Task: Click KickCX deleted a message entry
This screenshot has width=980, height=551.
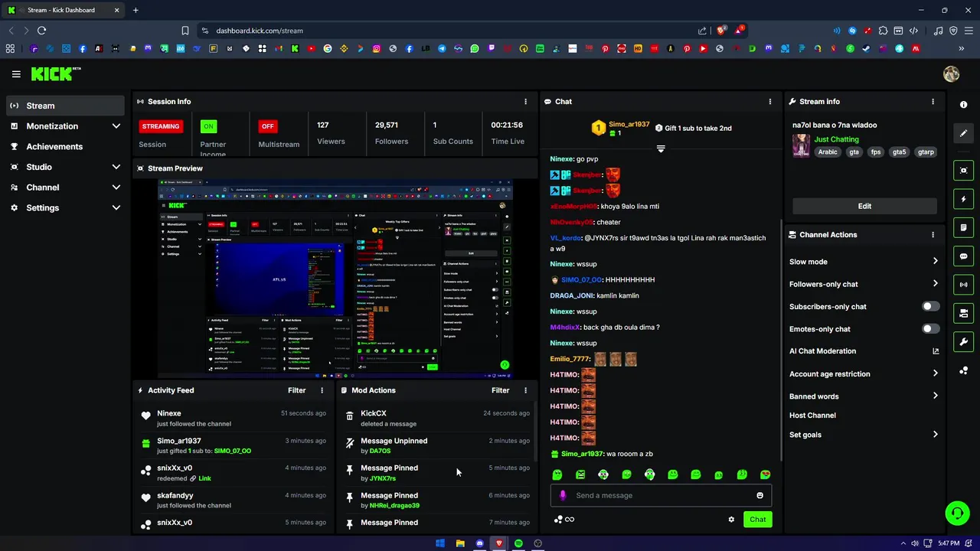Action: (x=437, y=418)
